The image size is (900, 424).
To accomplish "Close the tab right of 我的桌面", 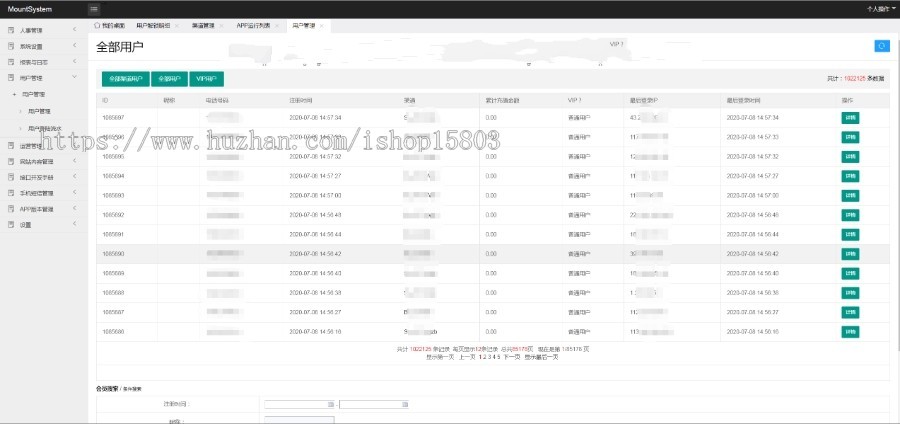I will coord(177,26).
